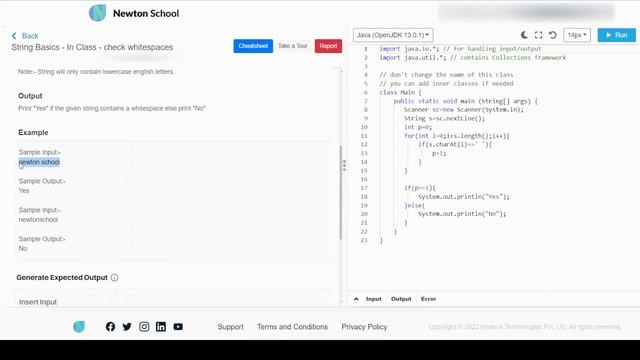Viewport: 640px width, 360px height.
Task: Open Terms and Conditions
Action: 292,327
